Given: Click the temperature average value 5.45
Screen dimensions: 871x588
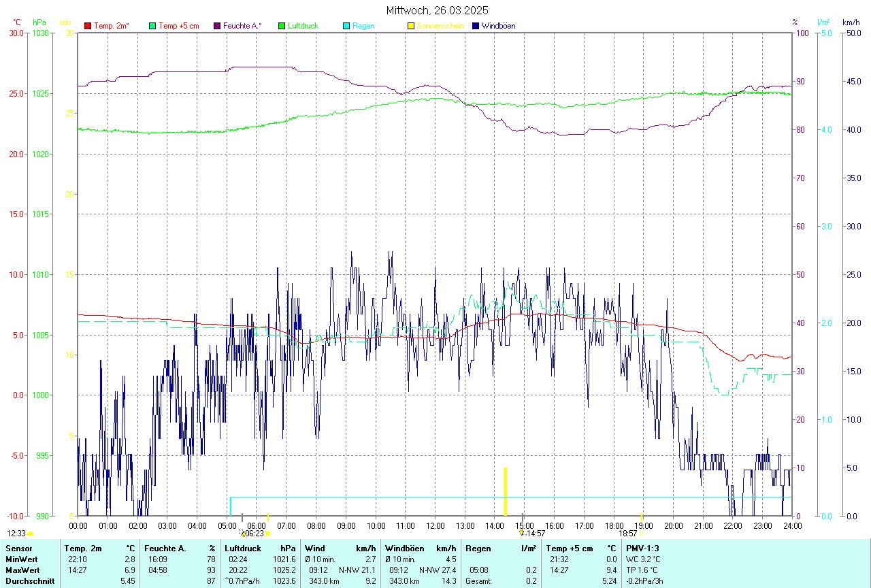Looking at the screenshot, I should 128,581.
